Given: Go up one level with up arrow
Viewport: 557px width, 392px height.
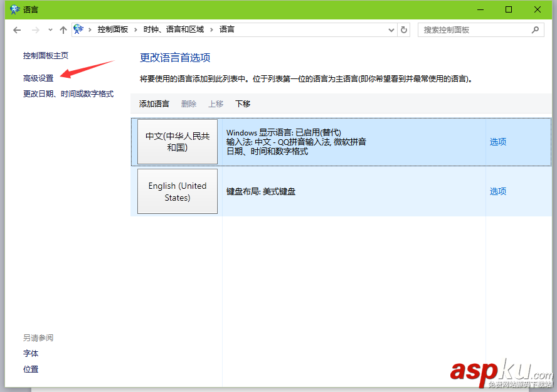Looking at the screenshot, I should [63, 30].
